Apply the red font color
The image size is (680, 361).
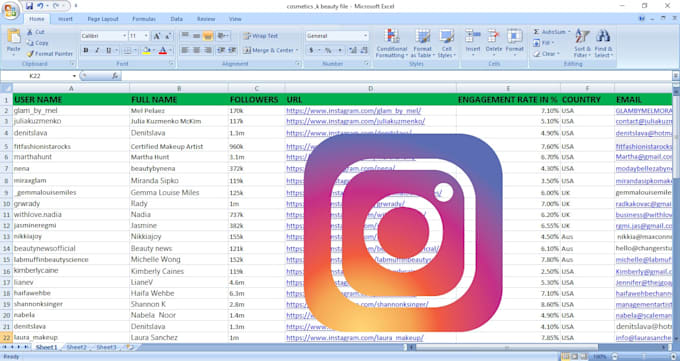[x=163, y=50]
